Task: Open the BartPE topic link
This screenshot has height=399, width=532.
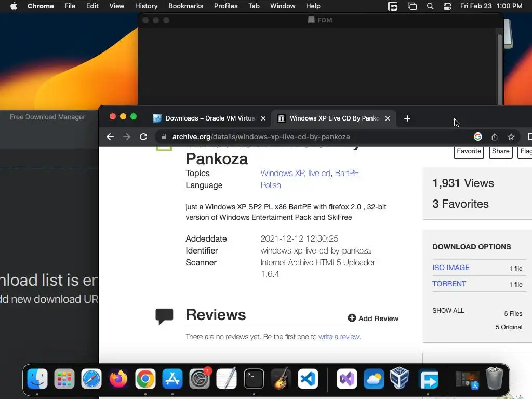Action: pyautogui.click(x=347, y=173)
